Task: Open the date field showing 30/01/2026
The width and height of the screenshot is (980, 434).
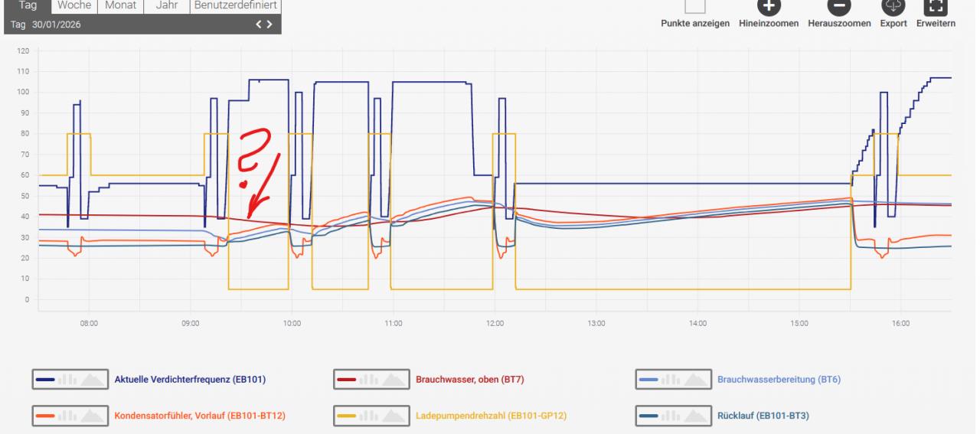Action: (x=56, y=24)
